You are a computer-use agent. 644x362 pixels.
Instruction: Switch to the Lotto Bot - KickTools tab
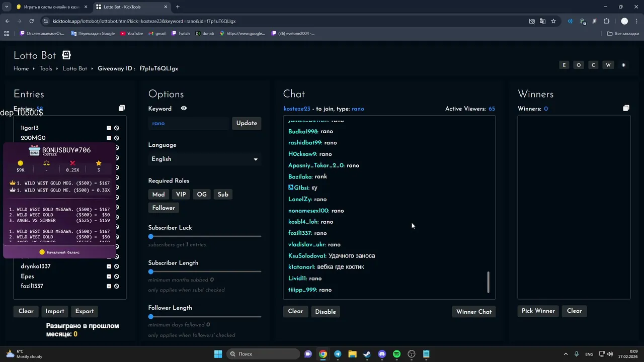point(132,7)
